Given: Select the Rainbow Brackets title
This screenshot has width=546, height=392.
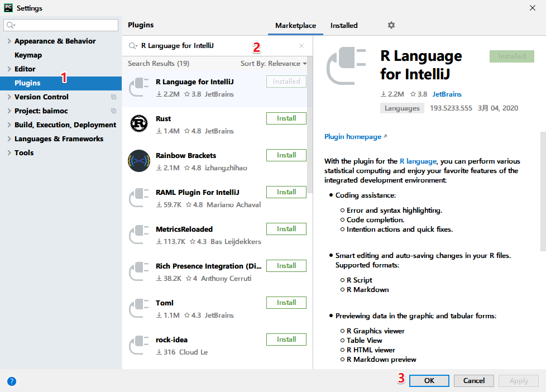Looking at the screenshot, I should click(186, 155).
